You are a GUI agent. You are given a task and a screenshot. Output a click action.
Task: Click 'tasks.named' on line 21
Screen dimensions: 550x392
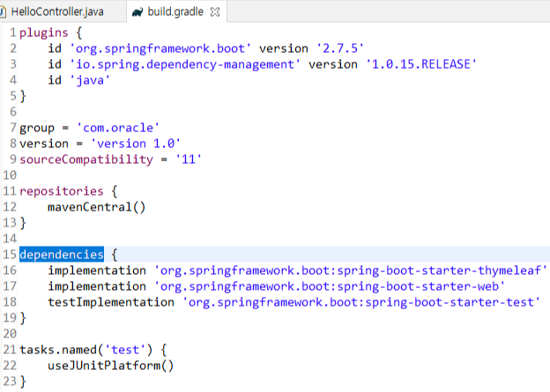pos(58,350)
